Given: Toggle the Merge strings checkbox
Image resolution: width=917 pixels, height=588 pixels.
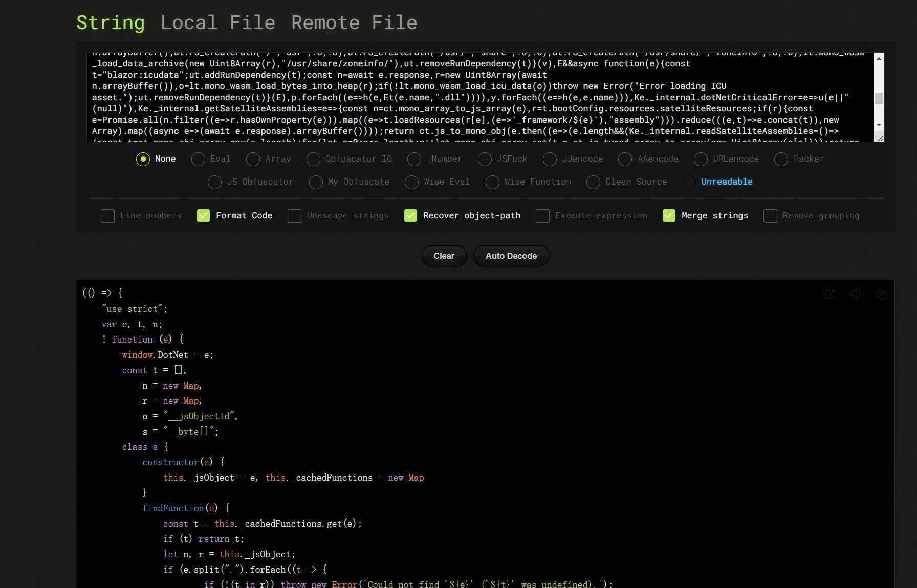Looking at the screenshot, I should (x=669, y=216).
